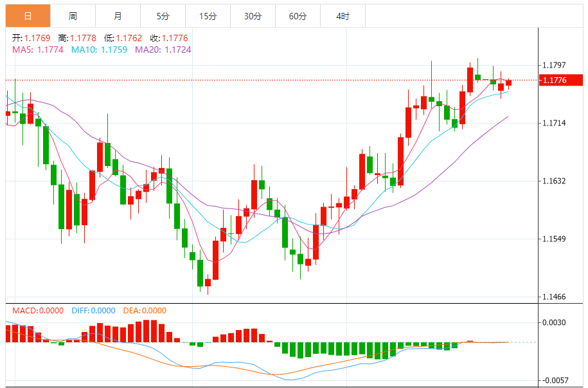Switch chart to 5分 interval
Viewport: 588px width, 388px height.
(163, 16)
